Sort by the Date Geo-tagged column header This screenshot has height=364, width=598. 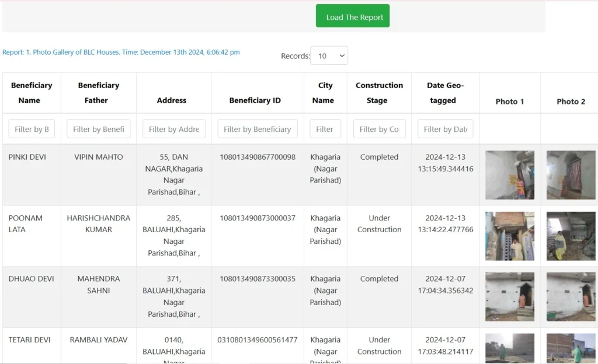pyautogui.click(x=445, y=93)
